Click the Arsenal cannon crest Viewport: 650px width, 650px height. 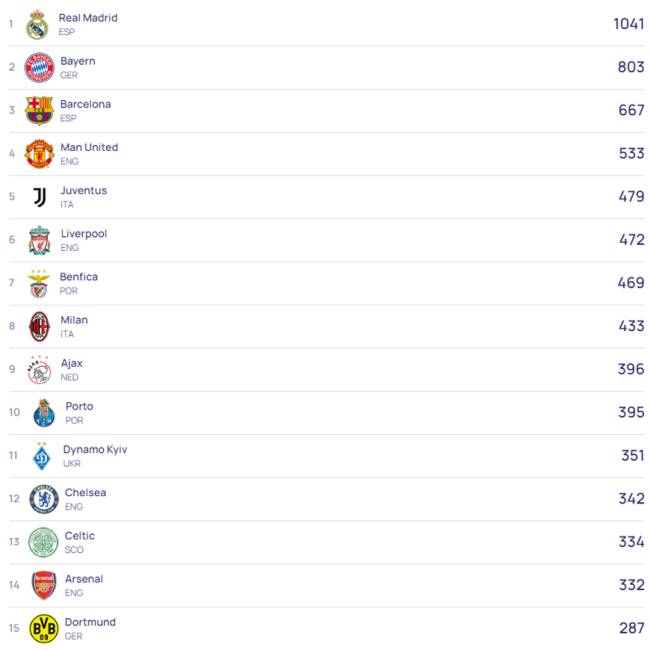pyautogui.click(x=44, y=585)
